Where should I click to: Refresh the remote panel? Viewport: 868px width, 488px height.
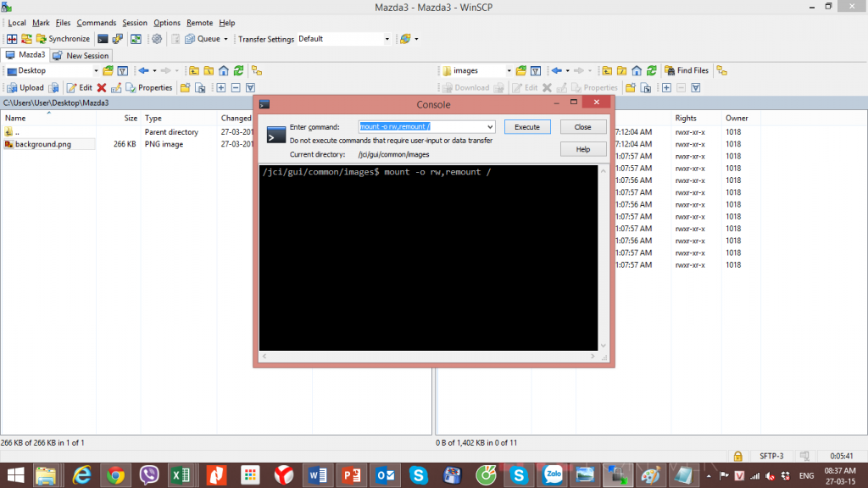coord(652,71)
